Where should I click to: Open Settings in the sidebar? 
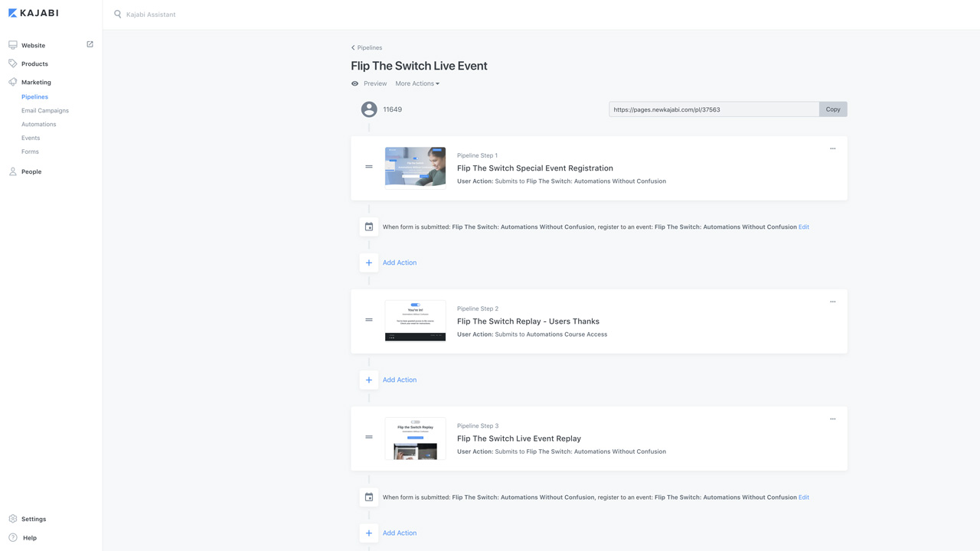[x=34, y=519]
